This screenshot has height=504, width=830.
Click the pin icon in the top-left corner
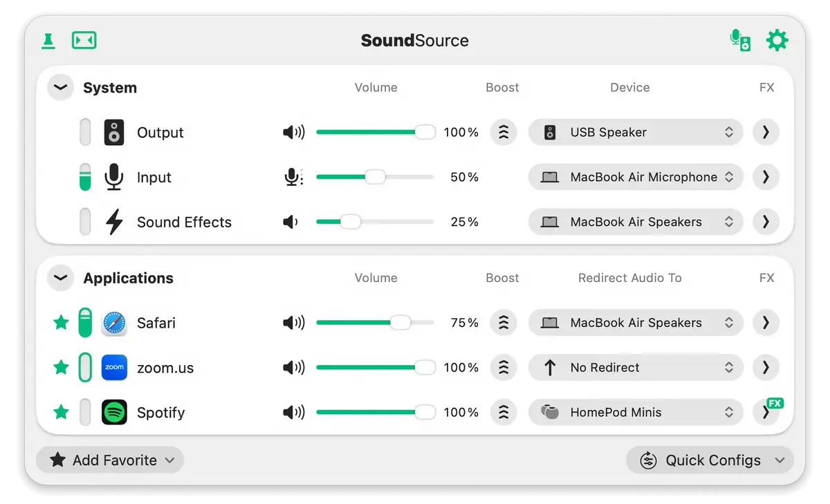click(x=47, y=40)
